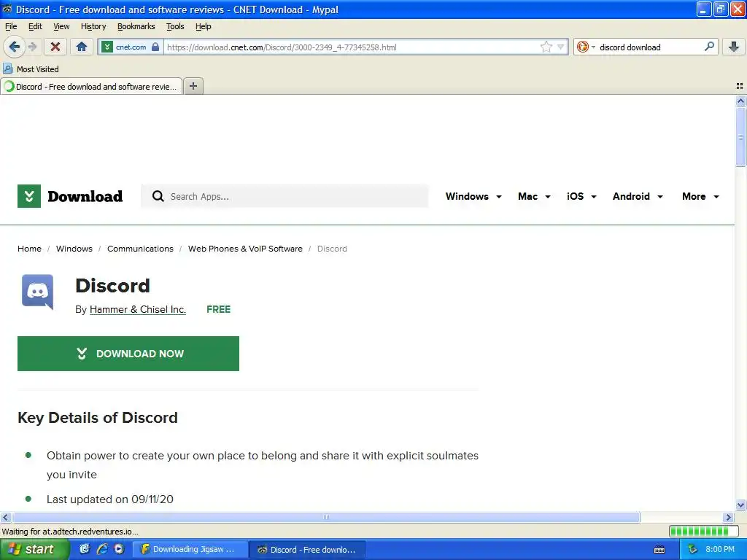
Task: Expand the Android category dropdown
Action: click(638, 196)
